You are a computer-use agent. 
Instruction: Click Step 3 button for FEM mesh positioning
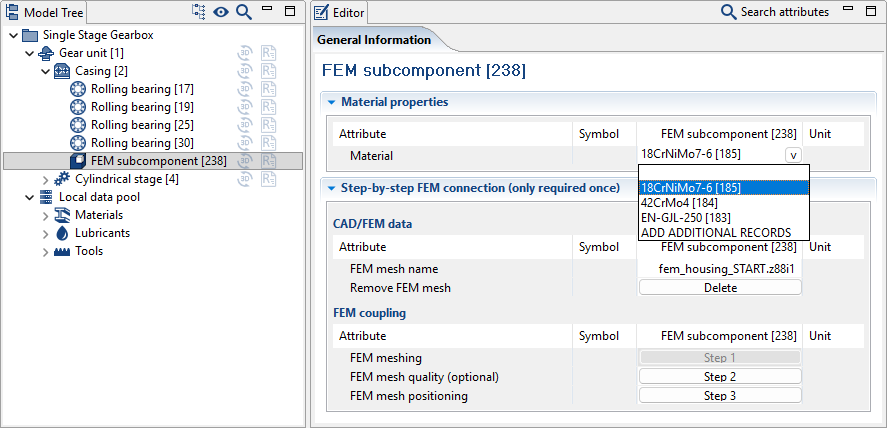point(720,396)
